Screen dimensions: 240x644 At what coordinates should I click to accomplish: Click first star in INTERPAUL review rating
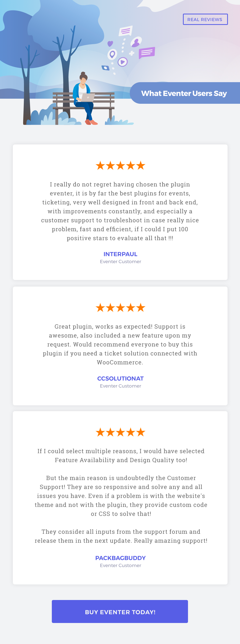[x=100, y=165]
